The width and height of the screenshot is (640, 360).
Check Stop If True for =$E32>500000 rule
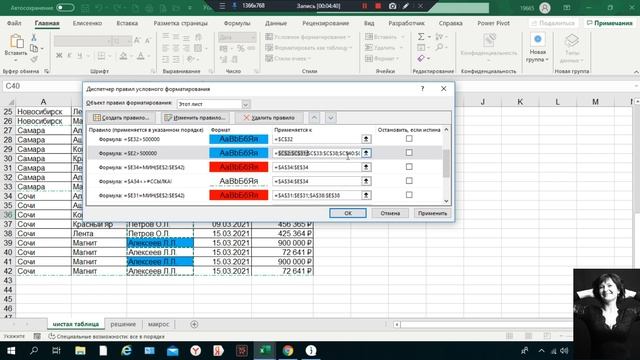click(409, 139)
